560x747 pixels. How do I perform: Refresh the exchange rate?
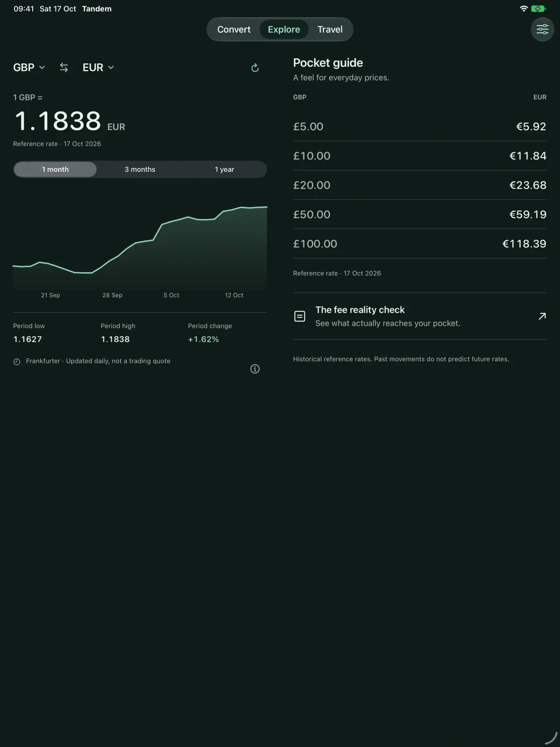[255, 68]
